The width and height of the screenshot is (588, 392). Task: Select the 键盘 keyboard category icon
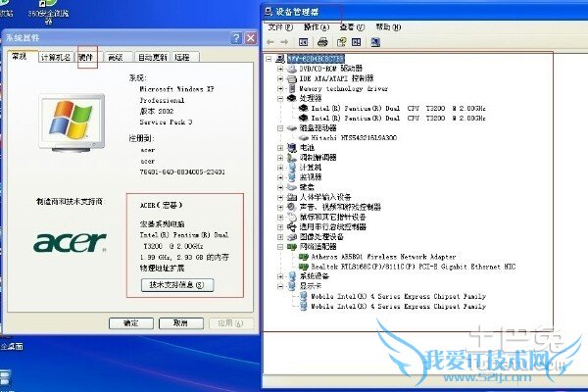pos(292,187)
